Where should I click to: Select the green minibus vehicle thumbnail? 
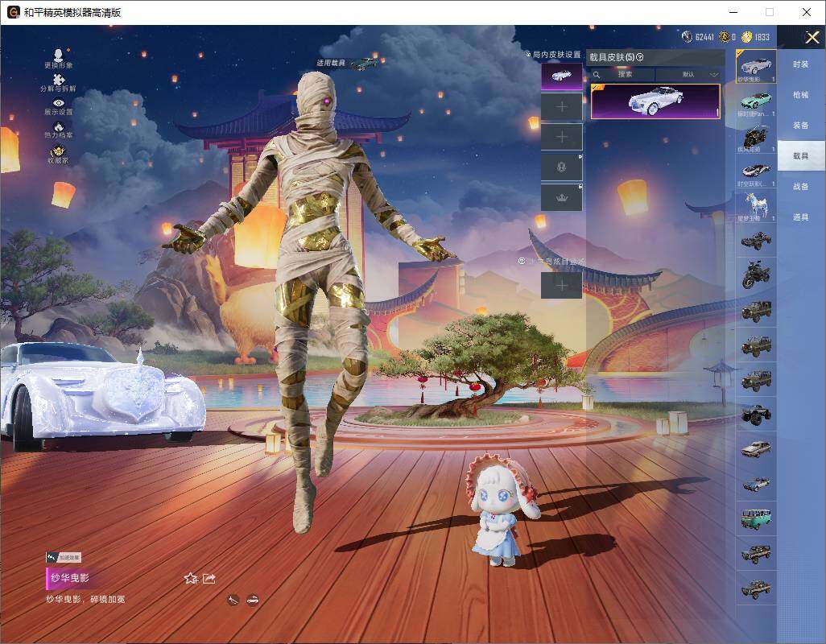[x=756, y=518]
